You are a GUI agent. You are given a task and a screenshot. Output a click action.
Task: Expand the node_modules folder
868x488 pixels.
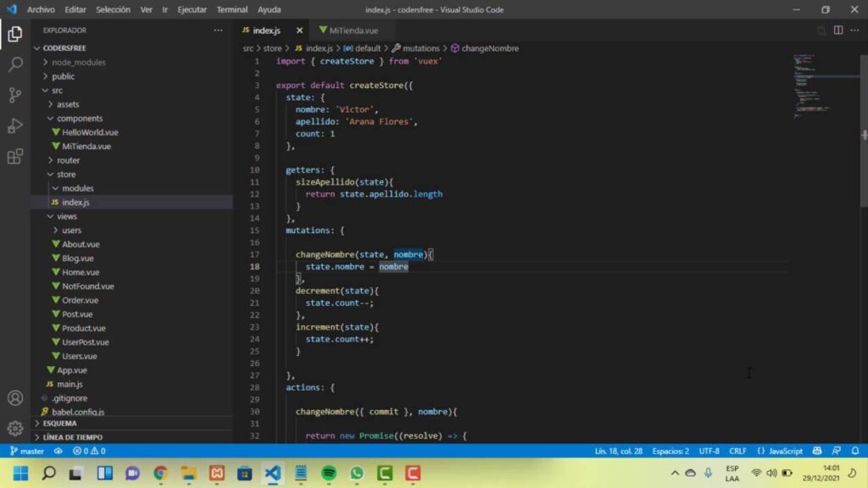[78, 62]
